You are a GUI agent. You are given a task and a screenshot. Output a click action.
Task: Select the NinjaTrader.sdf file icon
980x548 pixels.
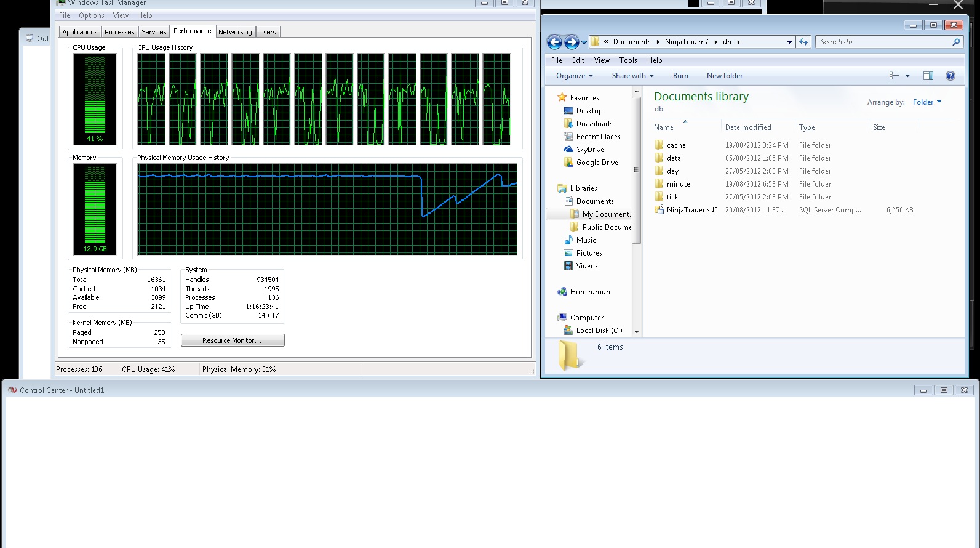click(659, 210)
